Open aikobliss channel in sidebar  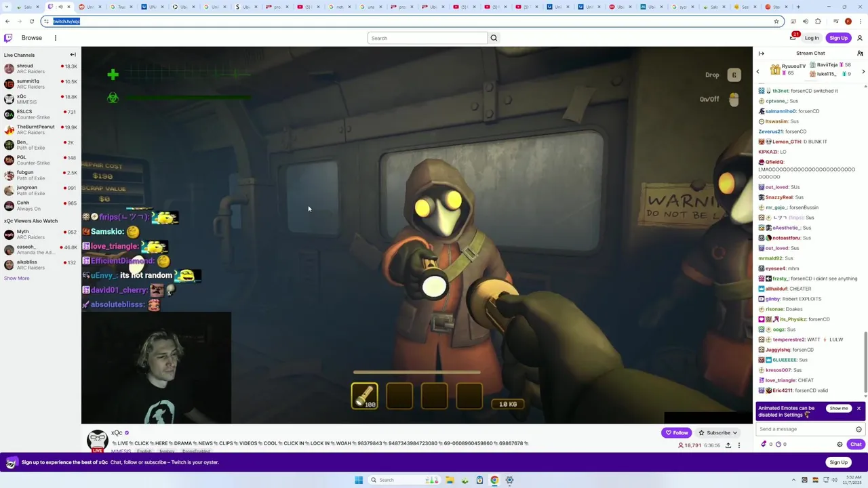click(x=40, y=264)
